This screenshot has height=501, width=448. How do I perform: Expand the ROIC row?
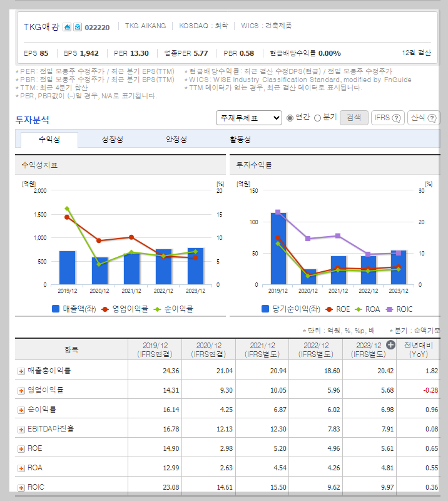pyautogui.click(x=21, y=488)
